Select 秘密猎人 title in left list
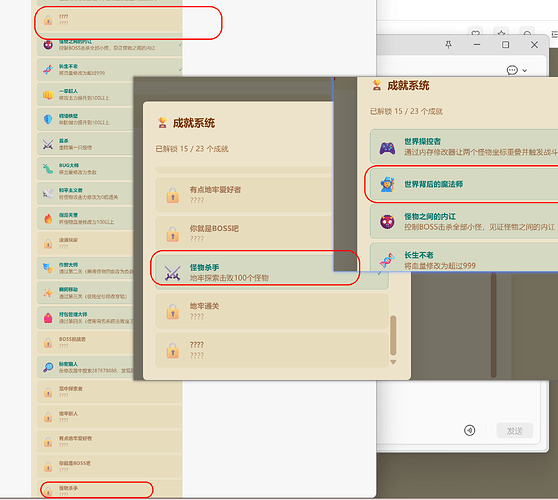Image resolution: width=558 pixels, height=500 pixels. click(68, 364)
